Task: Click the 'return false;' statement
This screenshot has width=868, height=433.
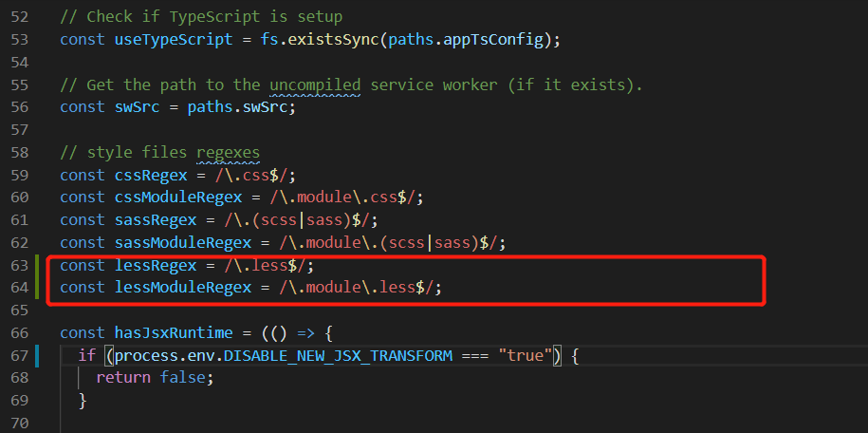Action: [156, 379]
